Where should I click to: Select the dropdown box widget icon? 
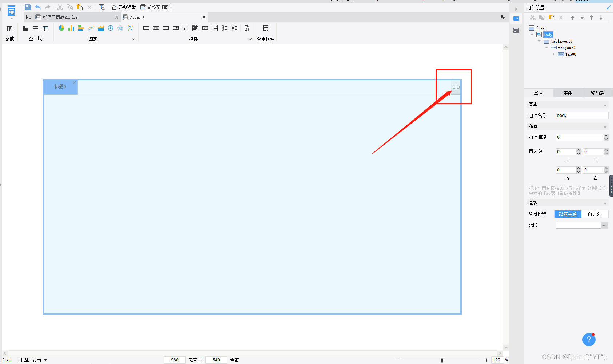tap(176, 28)
